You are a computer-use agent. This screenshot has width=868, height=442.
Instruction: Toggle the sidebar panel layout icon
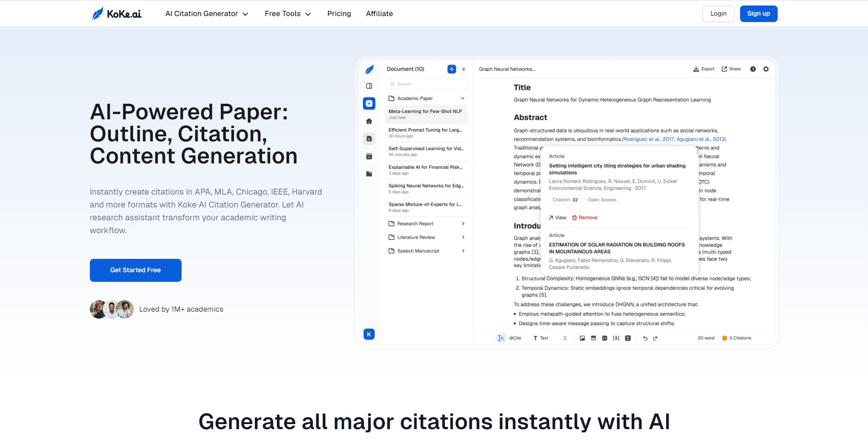369,86
